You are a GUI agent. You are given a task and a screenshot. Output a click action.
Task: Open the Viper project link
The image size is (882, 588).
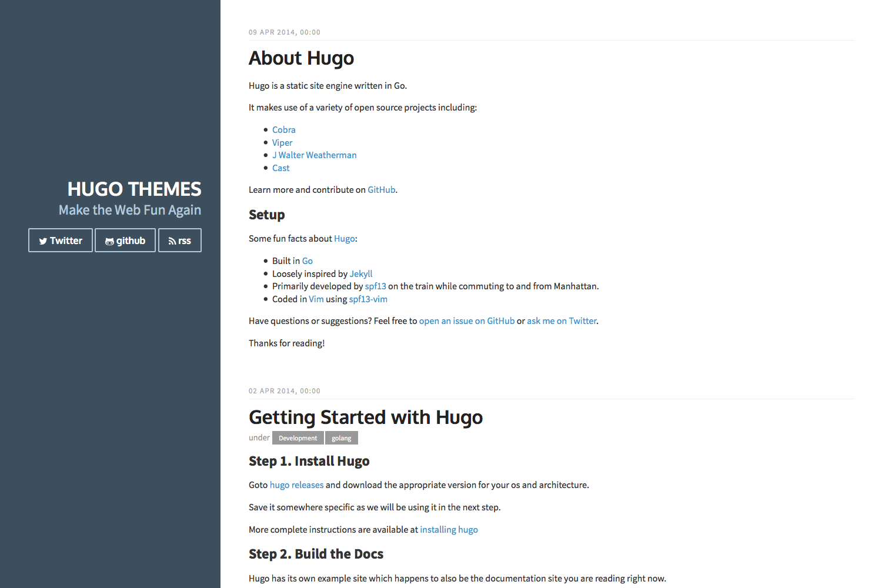(282, 143)
